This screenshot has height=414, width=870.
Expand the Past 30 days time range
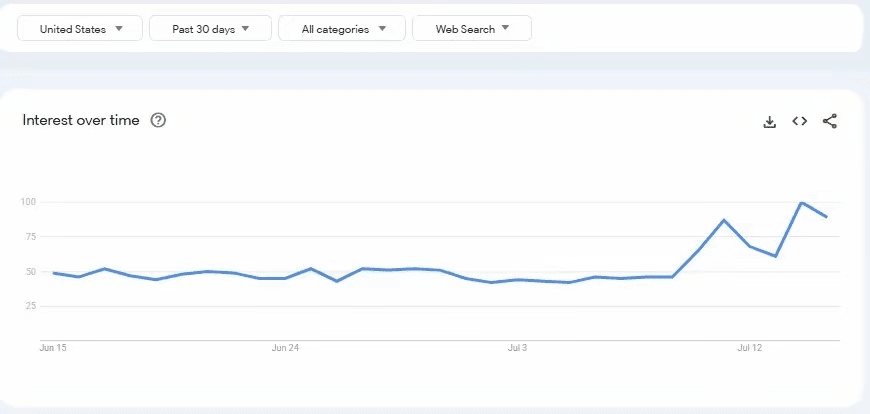(x=210, y=29)
